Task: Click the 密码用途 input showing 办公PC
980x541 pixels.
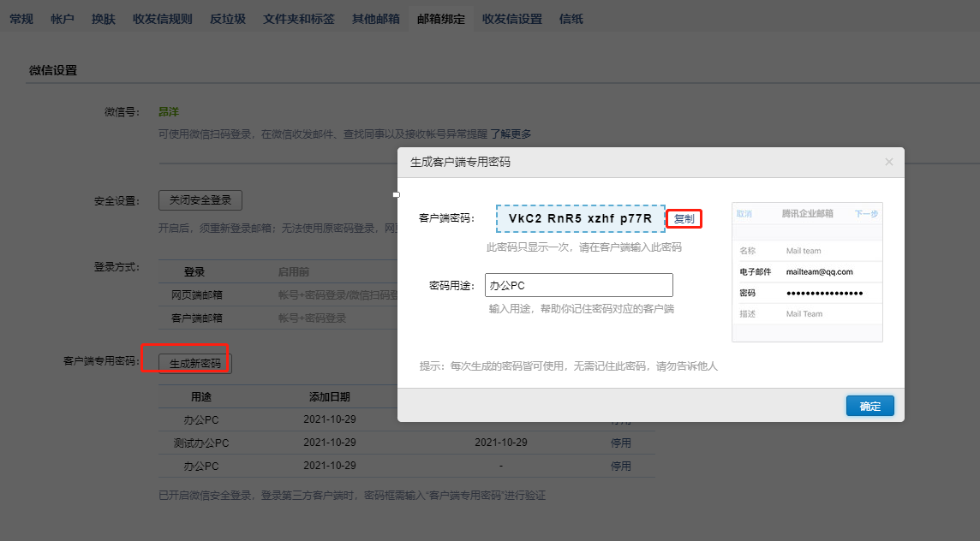Action: point(579,284)
